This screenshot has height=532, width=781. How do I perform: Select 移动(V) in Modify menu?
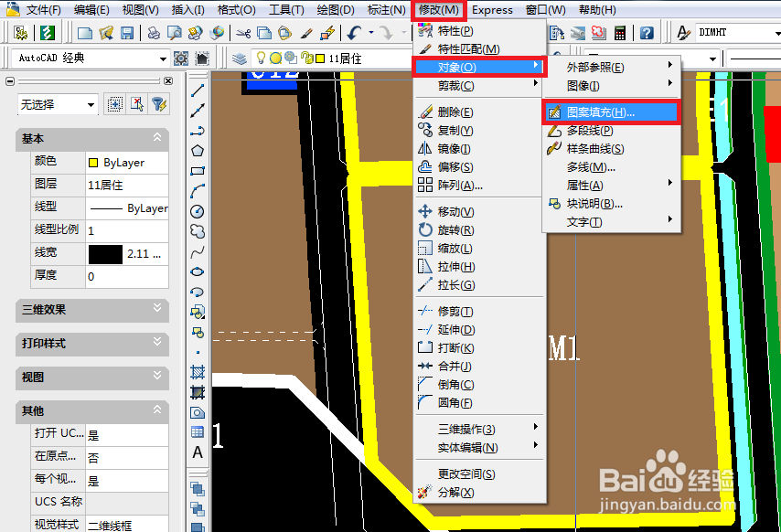pyautogui.click(x=479, y=212)
